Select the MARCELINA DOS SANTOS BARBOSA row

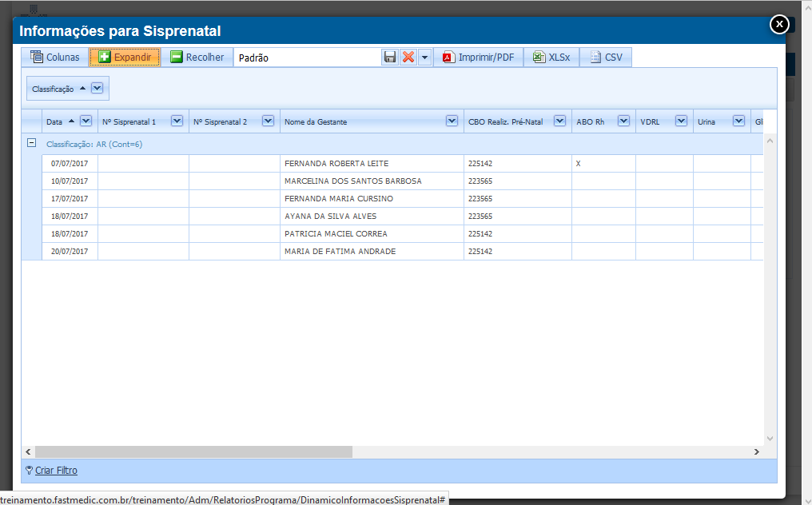402,181
